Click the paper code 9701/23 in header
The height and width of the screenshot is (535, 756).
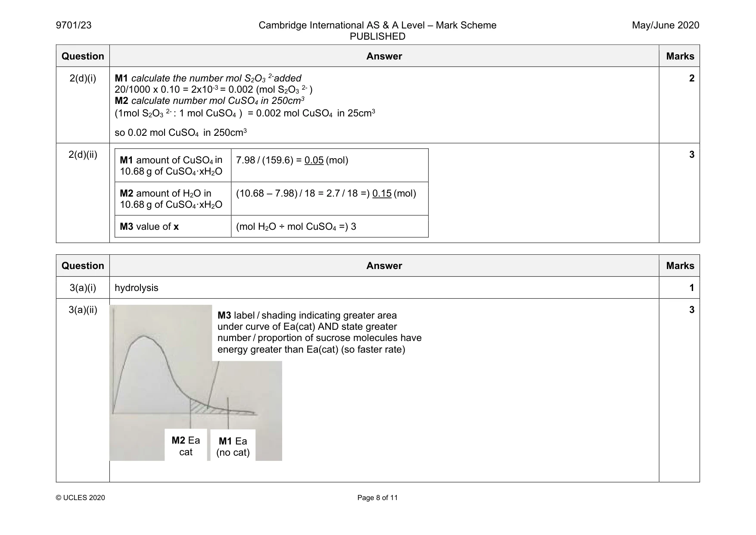tap(74, 25)
